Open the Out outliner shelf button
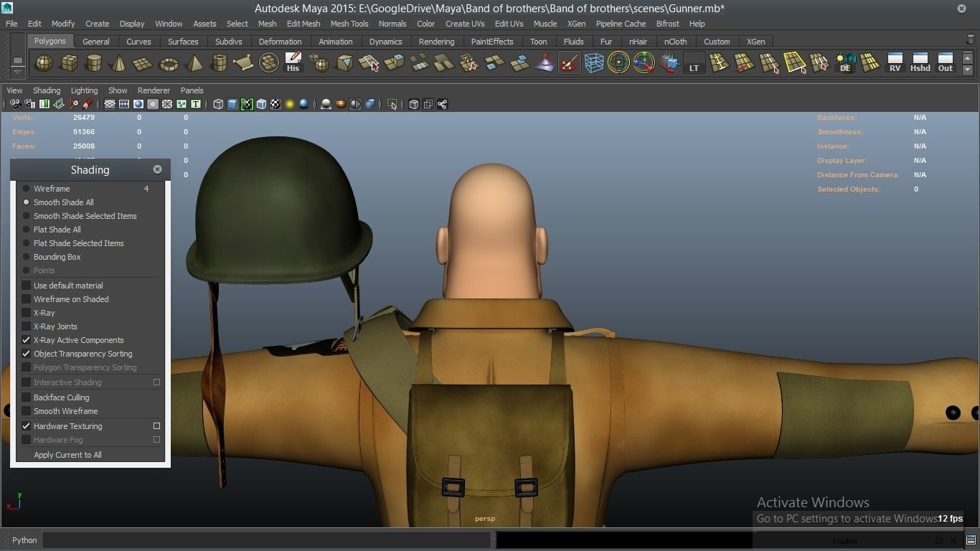 [x=946, y=63]
